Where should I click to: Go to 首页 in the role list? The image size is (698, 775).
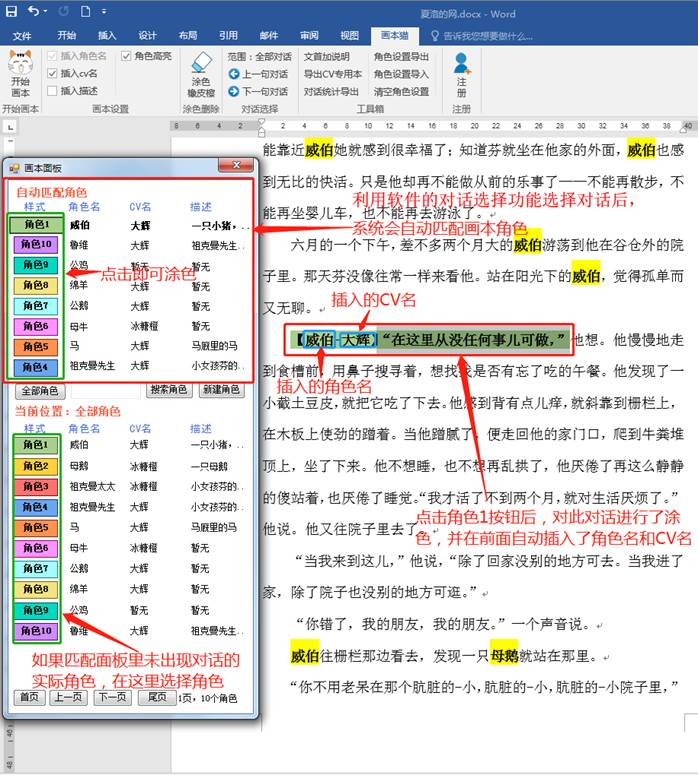pos(30,697)
